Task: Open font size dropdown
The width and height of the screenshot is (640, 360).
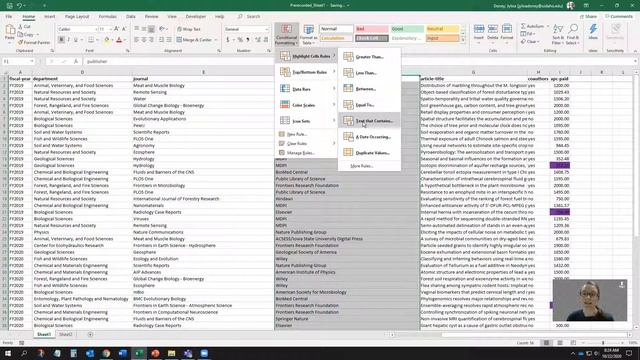Action: (110, 29)
